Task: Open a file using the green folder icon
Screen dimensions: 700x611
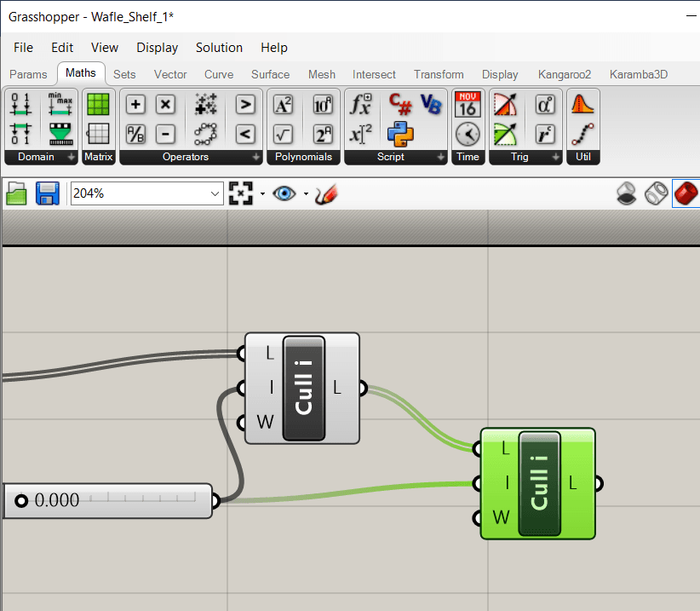Action: [17, 193]
